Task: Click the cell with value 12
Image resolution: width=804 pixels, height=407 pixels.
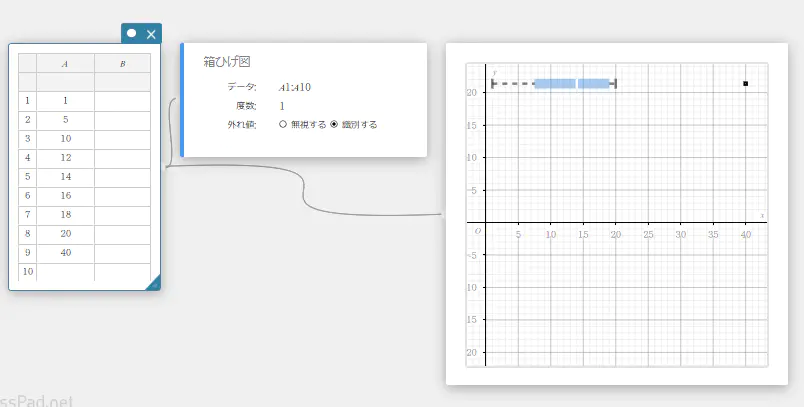Action: tap(65, 157)
